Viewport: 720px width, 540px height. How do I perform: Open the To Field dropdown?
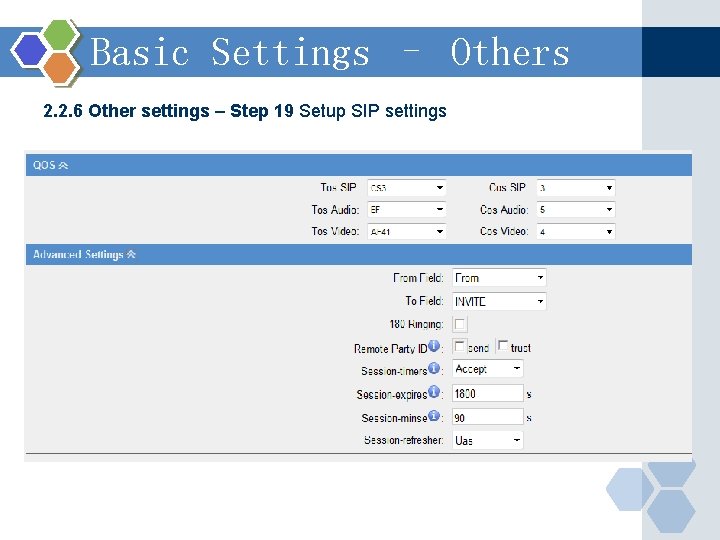pyautogui.click(x=499, y=302)
